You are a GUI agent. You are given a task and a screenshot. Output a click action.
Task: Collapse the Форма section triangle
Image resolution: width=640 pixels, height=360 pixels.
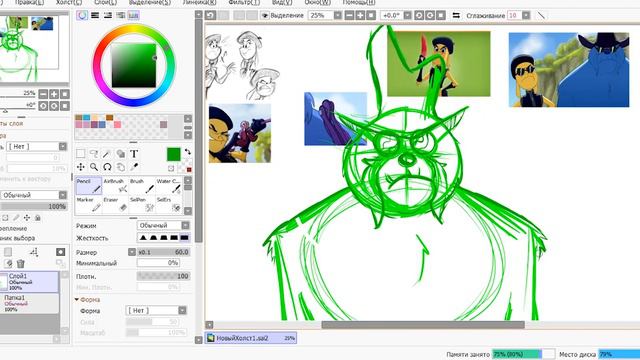[77, 300]
